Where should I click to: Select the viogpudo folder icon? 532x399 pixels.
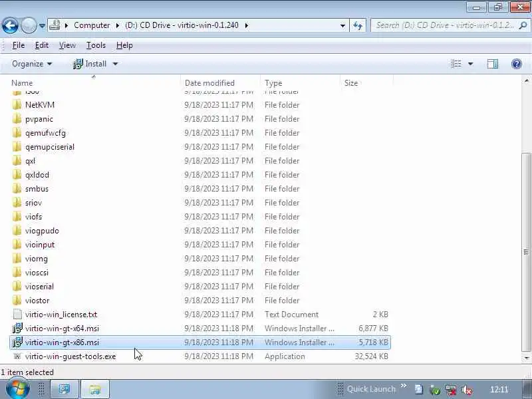point(17,230)
